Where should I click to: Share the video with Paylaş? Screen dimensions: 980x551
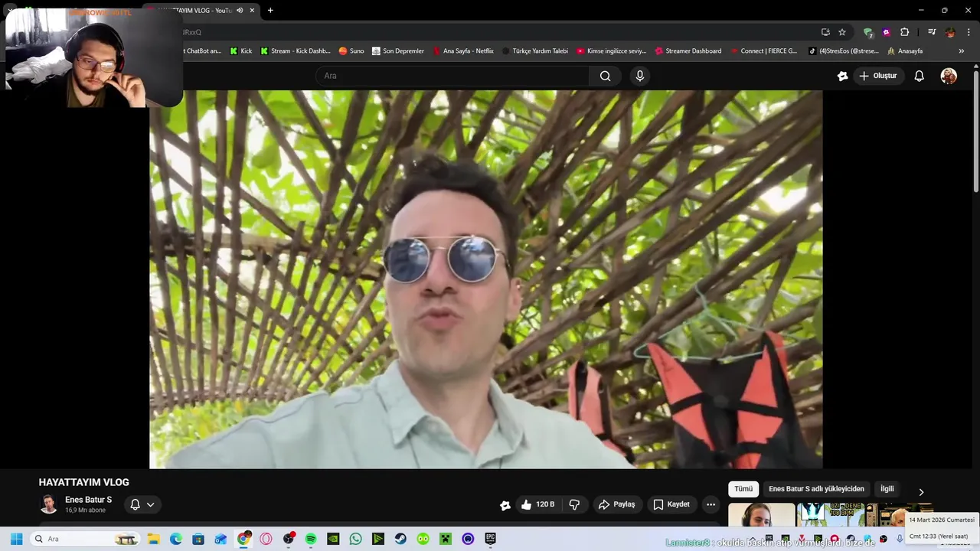(617, 504)
